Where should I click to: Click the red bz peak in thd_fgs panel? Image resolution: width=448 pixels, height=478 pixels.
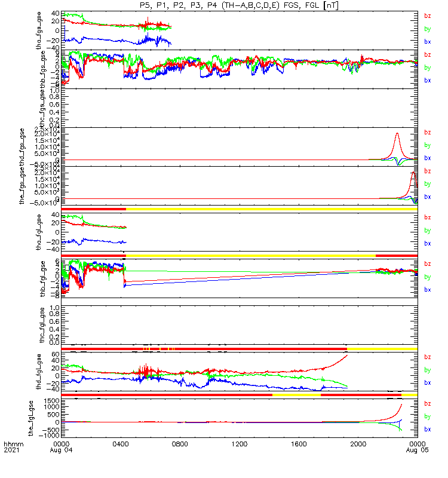[397, 133]
